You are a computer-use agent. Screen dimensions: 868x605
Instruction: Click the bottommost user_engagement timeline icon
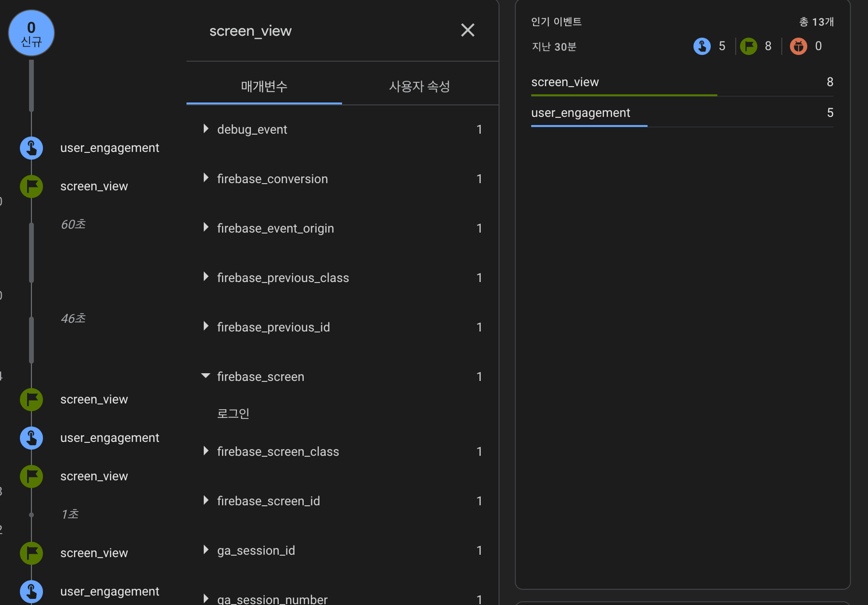pyautogui.click(x=31, y=591)
